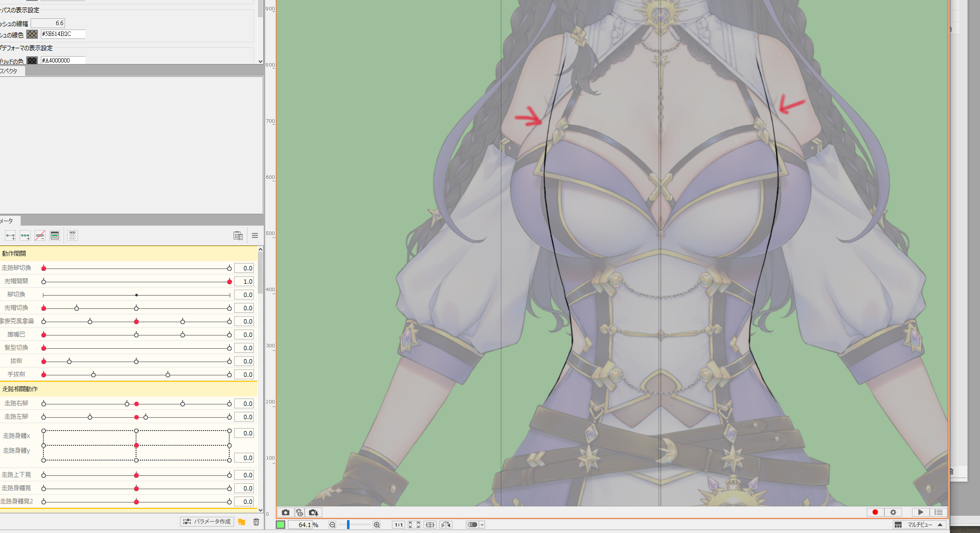Click the grid display icon in view bar
The image size is (980, 533).
click(430, 525)
